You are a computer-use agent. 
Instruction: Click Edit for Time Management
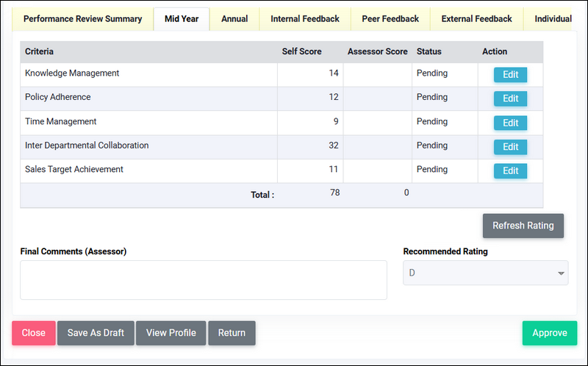click(x=510, y=123)
